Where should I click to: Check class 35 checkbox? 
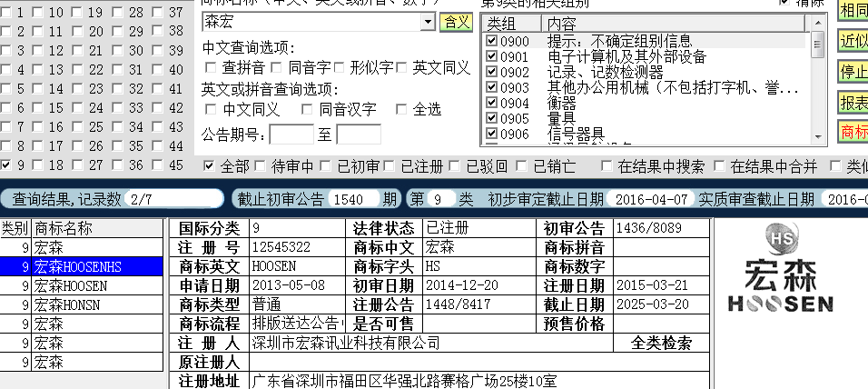pyautogui.click(x=117, y=145)
